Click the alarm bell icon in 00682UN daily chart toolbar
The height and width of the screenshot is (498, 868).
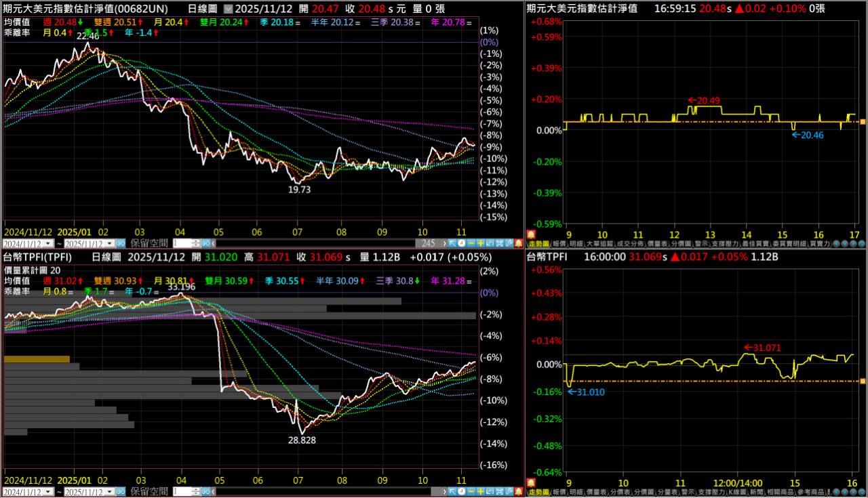tap(519, 243)
